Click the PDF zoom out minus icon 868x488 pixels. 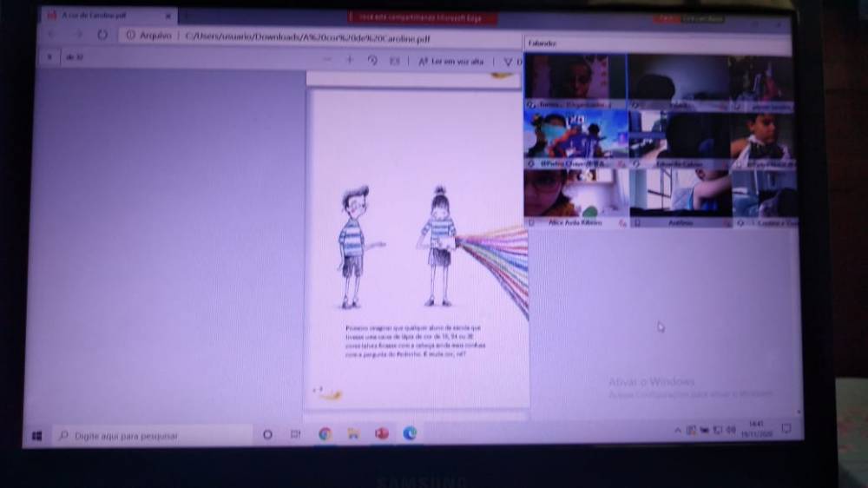point(327,60)
